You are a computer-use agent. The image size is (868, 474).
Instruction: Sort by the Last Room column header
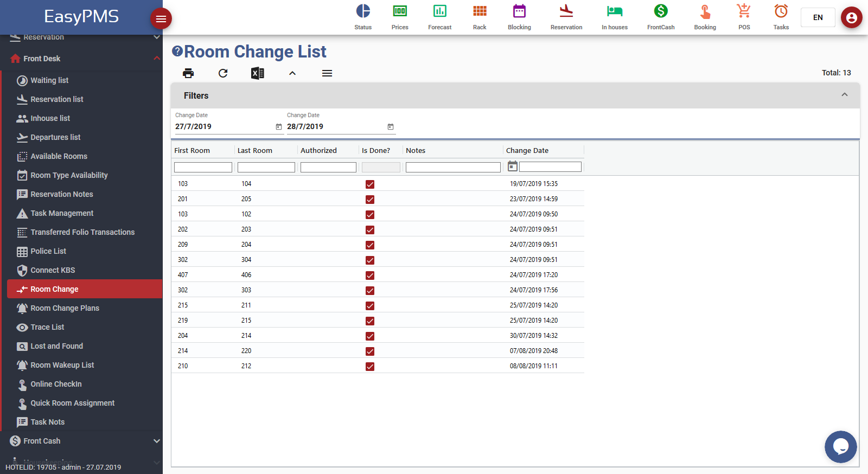tap(255, 151)
